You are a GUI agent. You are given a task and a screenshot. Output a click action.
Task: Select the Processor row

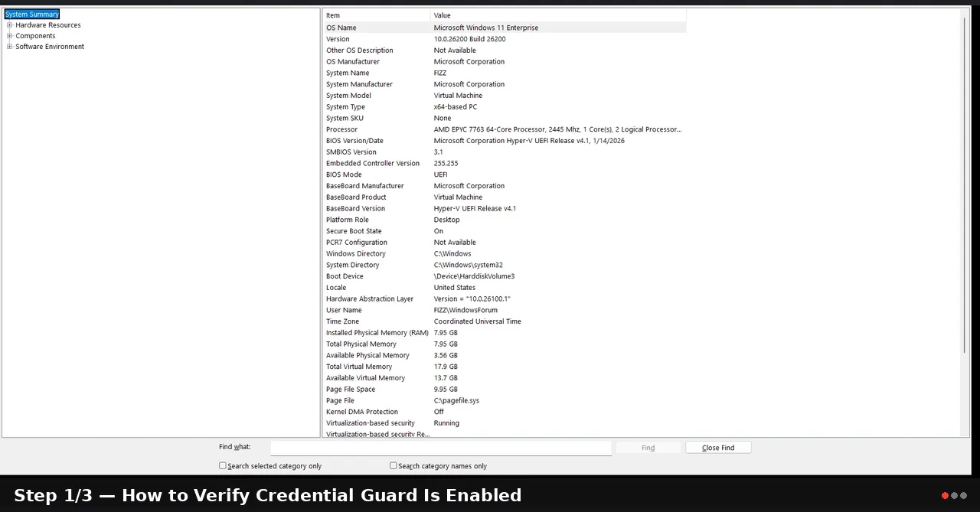[x=505, y=129]
